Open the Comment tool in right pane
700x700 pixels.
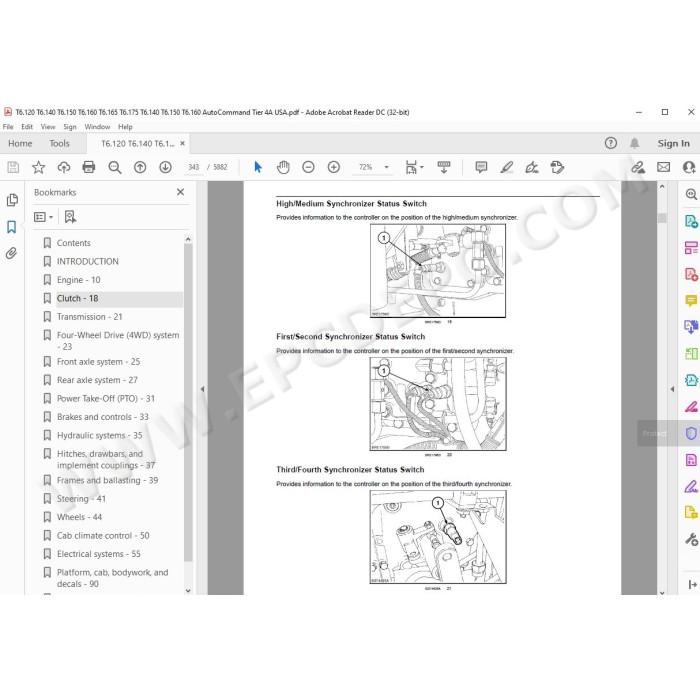click(691, 300)
